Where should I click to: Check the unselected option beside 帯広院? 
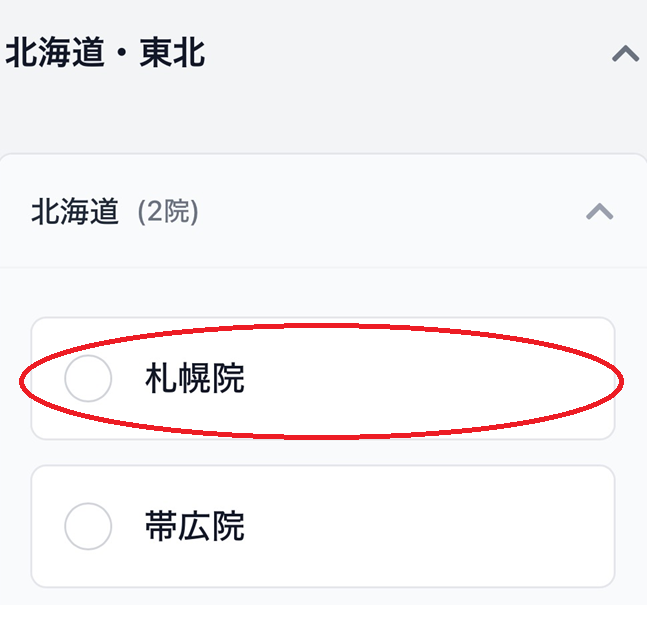[x=88, y=526]
